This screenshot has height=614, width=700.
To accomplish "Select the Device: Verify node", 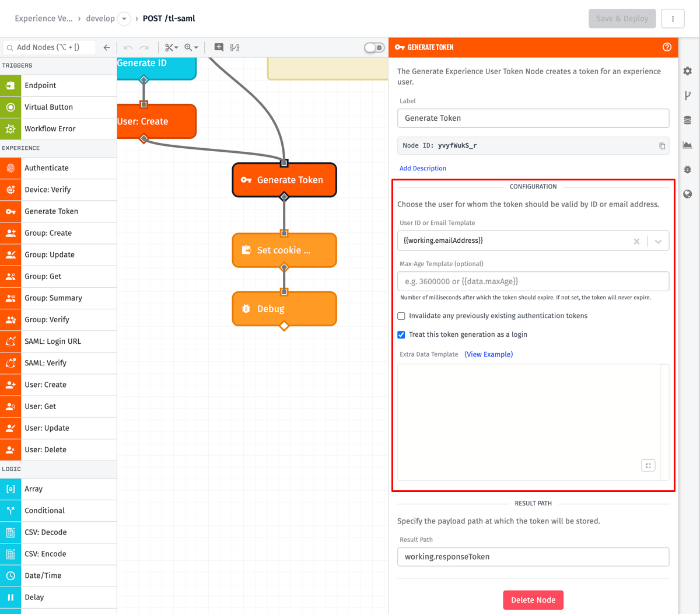I will coord(58,189).
